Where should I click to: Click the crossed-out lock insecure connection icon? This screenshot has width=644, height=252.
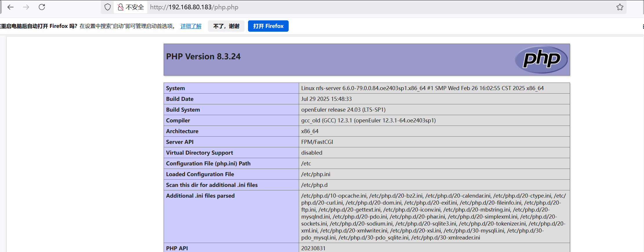point(120,7)
